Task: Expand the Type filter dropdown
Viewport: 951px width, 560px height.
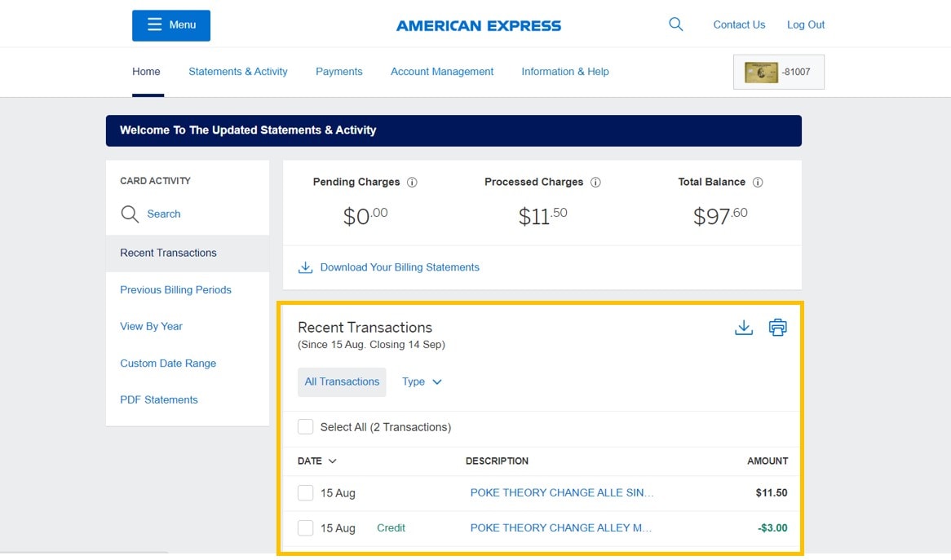Action: coord(421,381)
